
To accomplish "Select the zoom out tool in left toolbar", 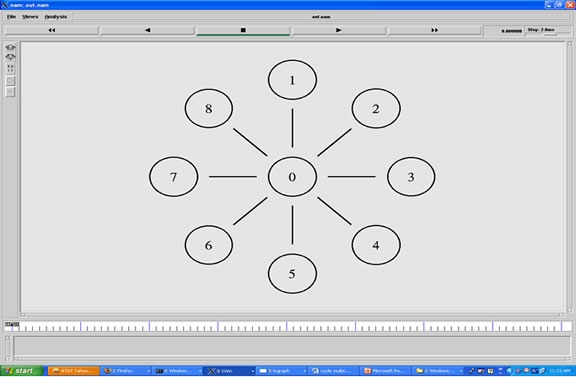I will coord(10,57).
